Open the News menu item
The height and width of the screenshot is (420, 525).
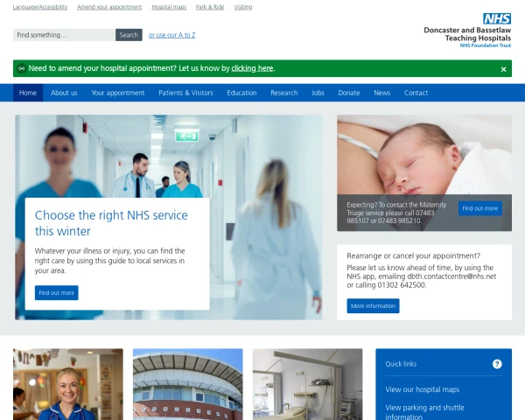tap(382, 93)
